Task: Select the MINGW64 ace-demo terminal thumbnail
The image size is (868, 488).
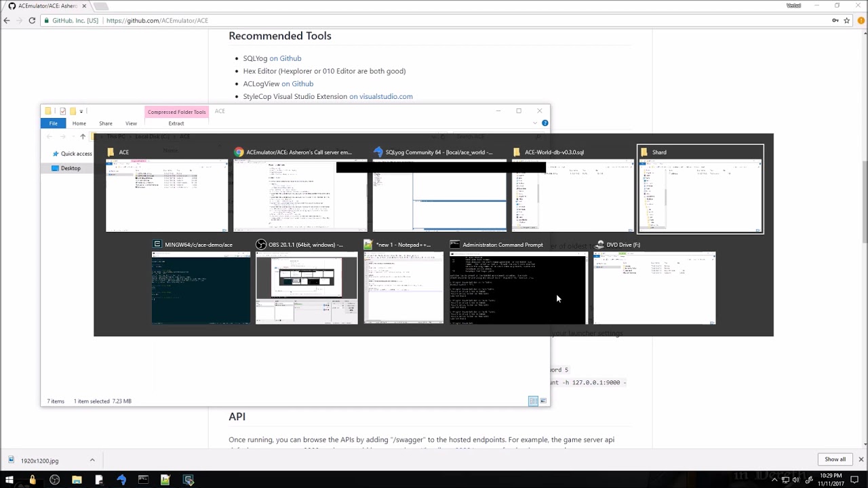Action: pyautogui.click(x=201, y=282)
